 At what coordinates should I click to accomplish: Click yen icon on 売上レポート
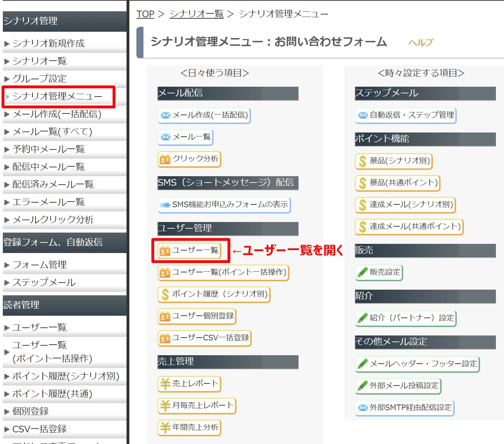(x=165, y=384)
